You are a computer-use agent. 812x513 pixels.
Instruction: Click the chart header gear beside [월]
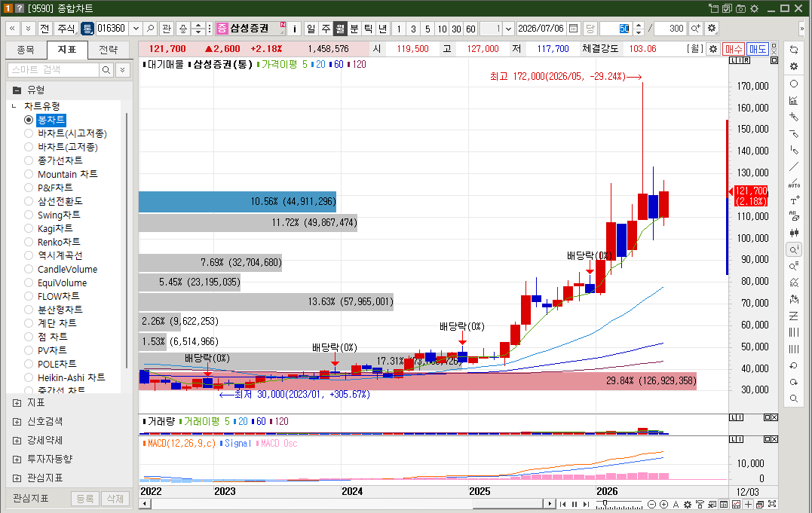(713, 49)
